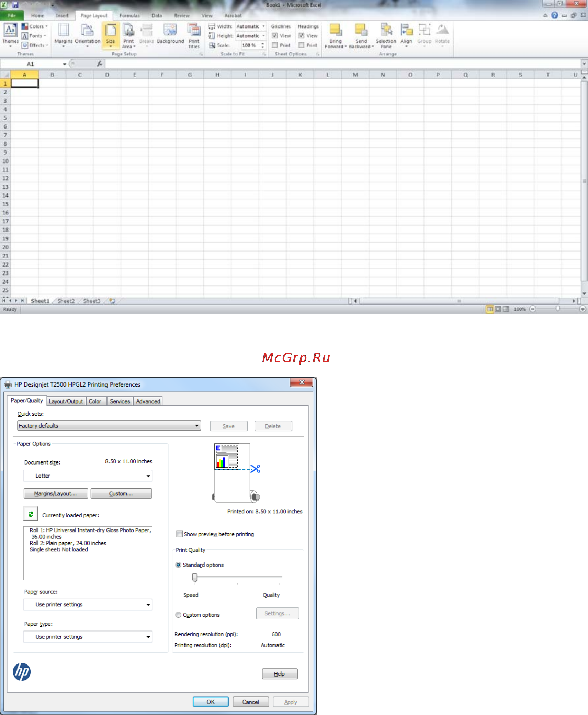Open the Print Area menu
Image resolution: width=588 pixels, height=715 pixels.
(x=128, y=35)
